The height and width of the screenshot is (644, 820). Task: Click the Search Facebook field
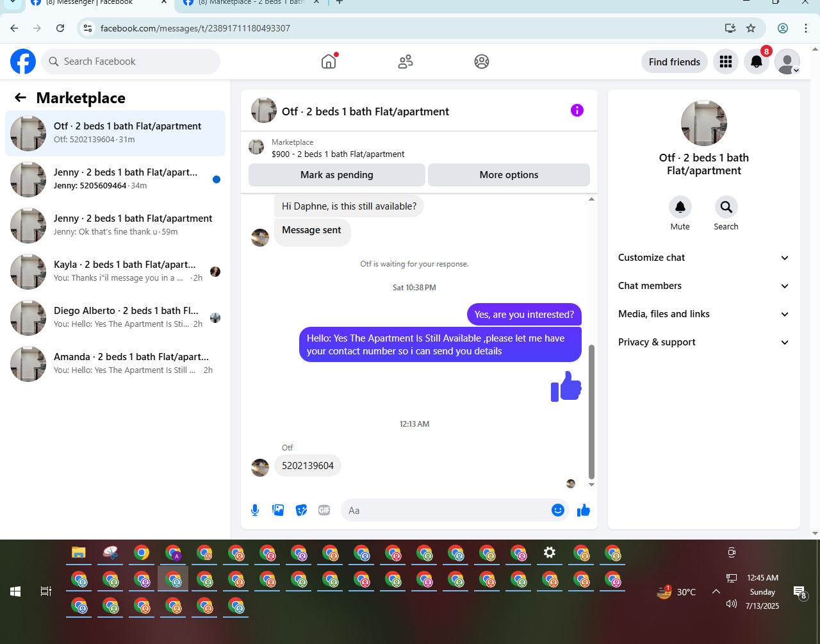[131, 62]
